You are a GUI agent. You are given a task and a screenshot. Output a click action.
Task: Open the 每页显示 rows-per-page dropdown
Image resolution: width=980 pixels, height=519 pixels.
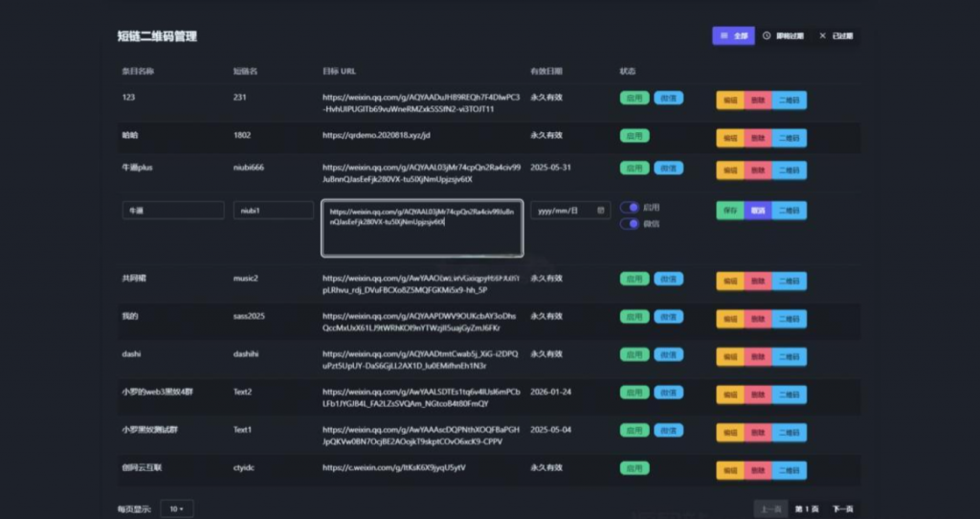176,508
